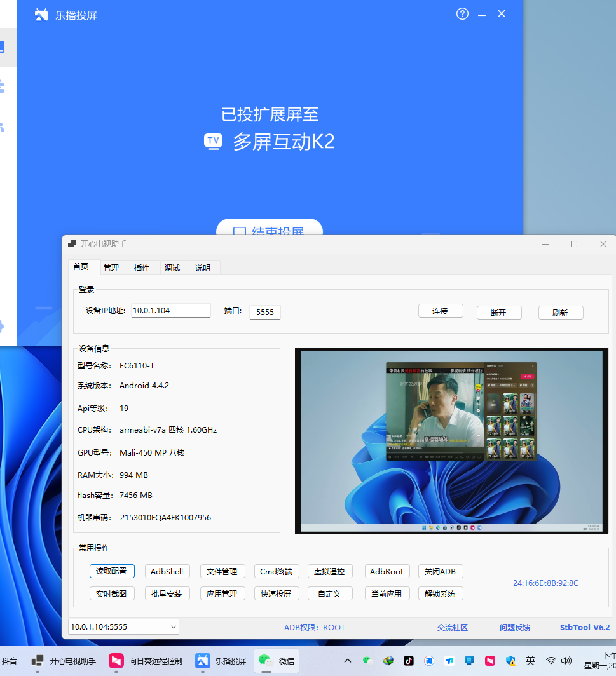Viewport: 616px width, 676px height.
Task: Select the 调试 tab
Action: pyautogui.click(x=172, y=267)
